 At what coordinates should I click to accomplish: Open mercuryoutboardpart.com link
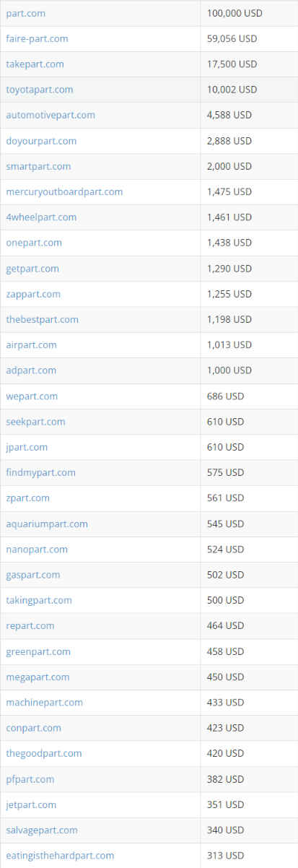tap(64, 191)
